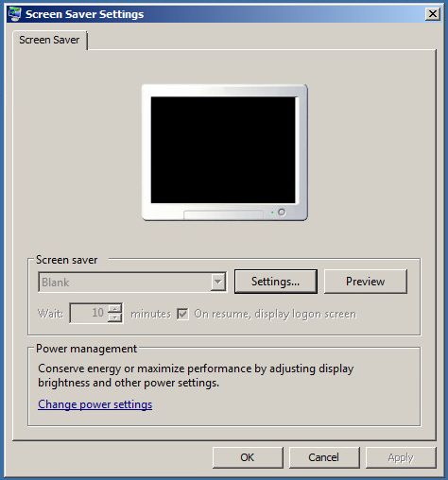Select the Screen Saver tab

(x=49, y=40)
